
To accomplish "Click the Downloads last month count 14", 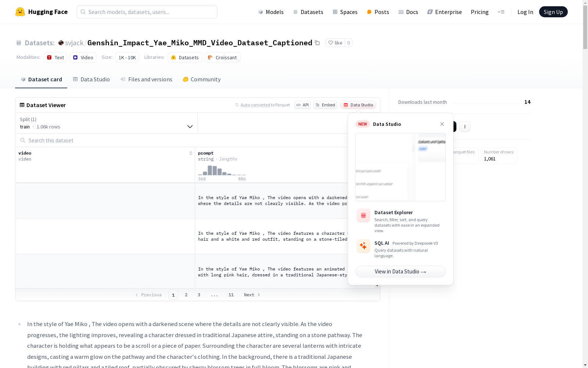I will click(x=527, y=102).
